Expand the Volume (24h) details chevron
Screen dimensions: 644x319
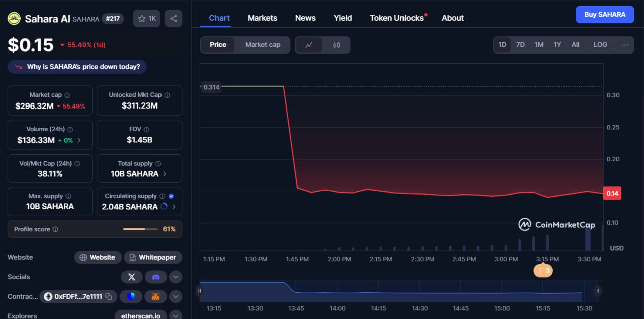(x=79, y=140)
